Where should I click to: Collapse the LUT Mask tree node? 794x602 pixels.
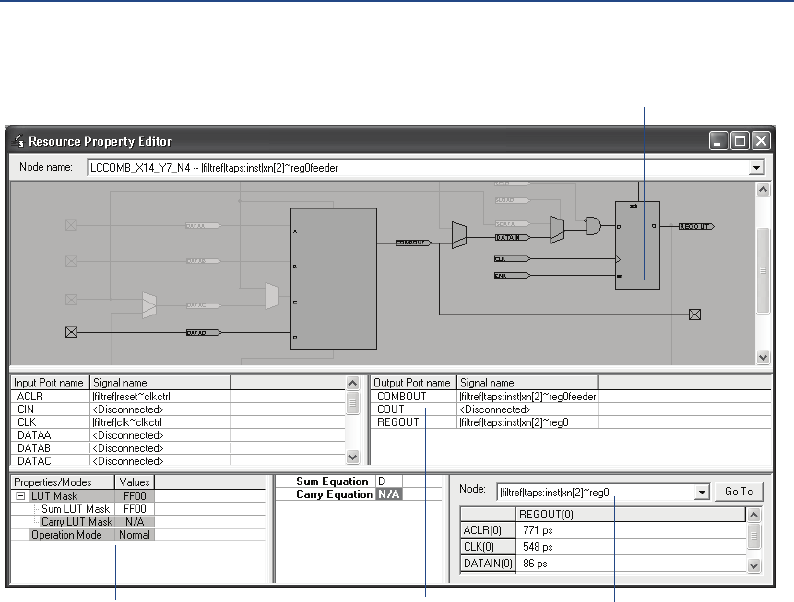(21, 496)
